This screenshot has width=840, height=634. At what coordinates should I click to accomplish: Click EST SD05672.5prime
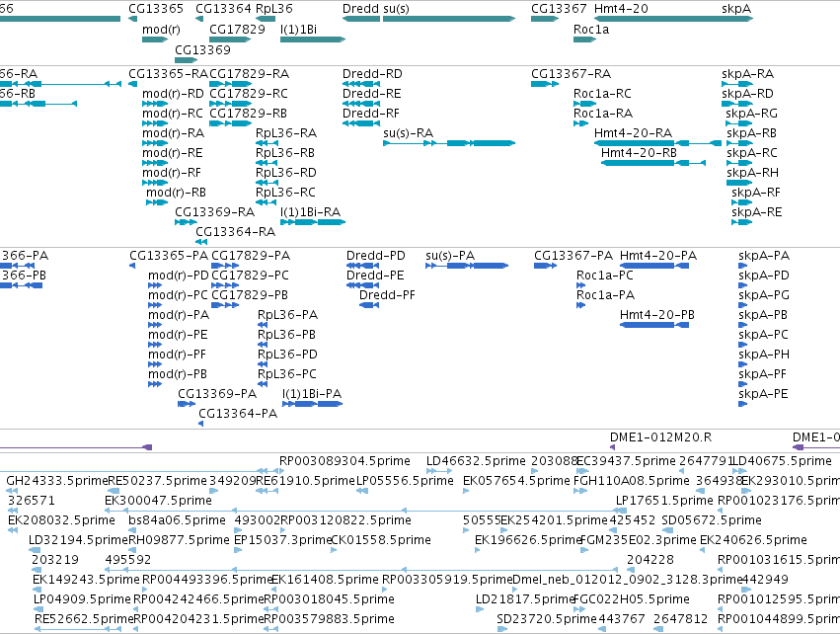[712, 520]
